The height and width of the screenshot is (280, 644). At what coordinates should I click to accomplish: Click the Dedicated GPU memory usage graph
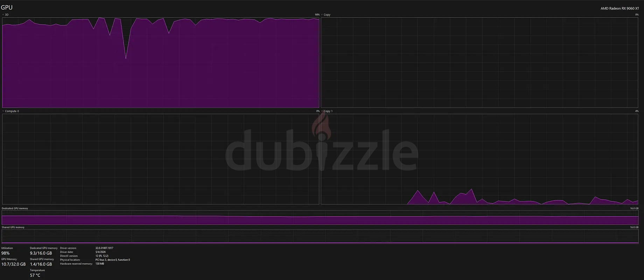click(x=320, y=218)
